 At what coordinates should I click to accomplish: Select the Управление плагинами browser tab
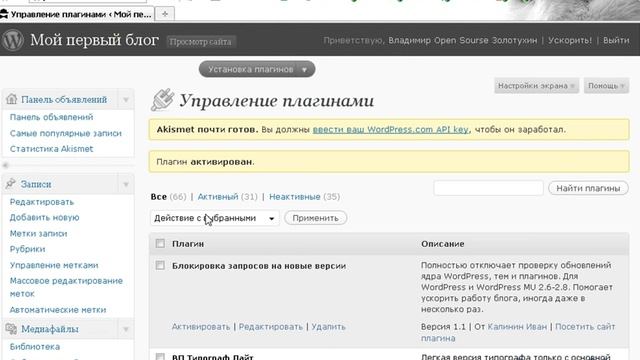[77, 14]
